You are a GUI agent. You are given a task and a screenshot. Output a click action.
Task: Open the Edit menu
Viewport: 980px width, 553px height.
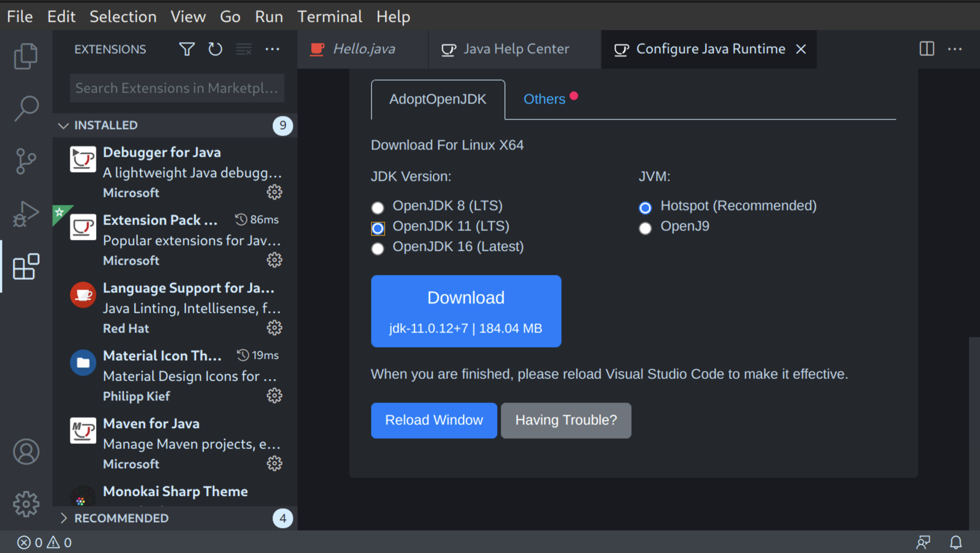coord(61,16)
